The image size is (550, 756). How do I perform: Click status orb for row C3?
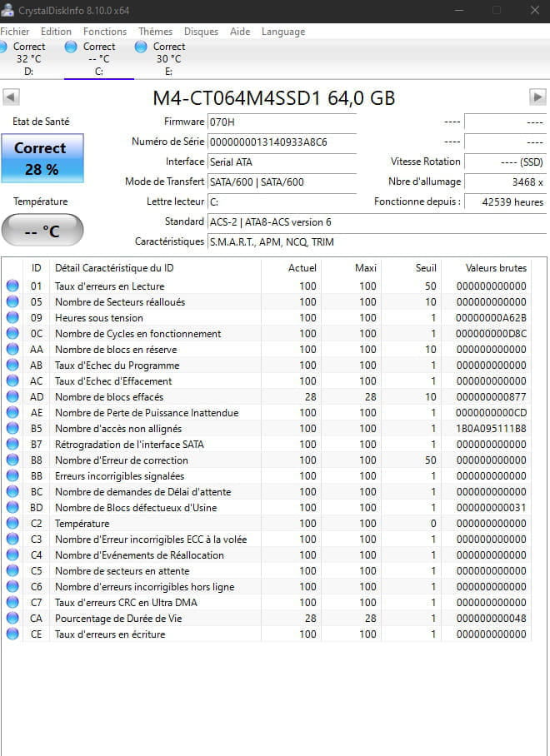12,539
